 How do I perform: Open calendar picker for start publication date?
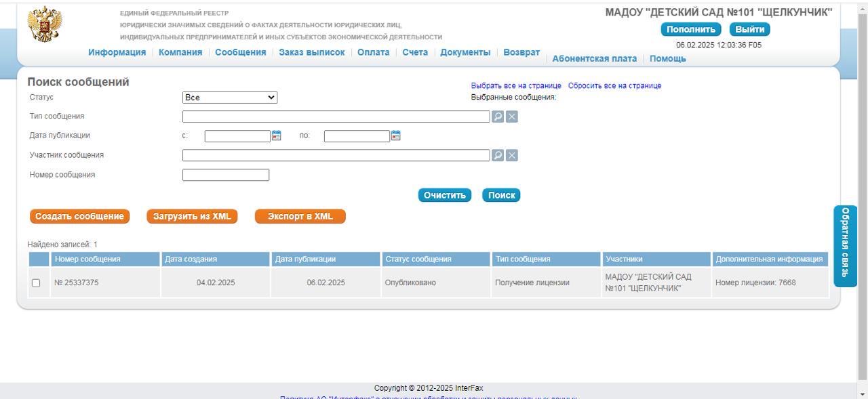(276, 135)
